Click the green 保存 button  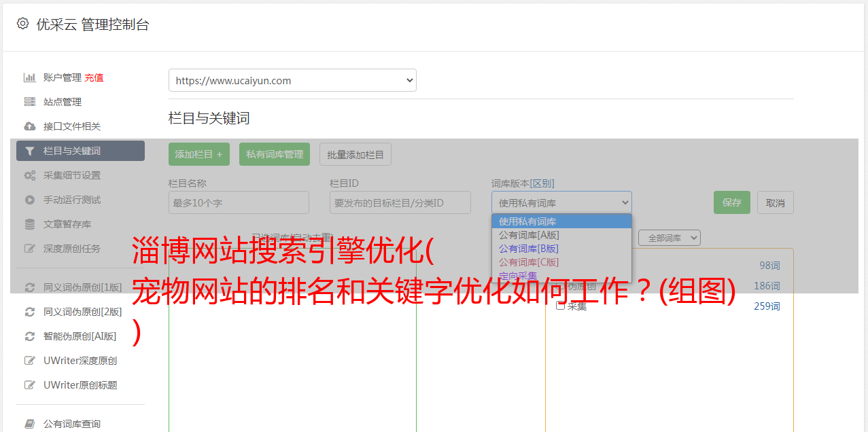(732, 202)
